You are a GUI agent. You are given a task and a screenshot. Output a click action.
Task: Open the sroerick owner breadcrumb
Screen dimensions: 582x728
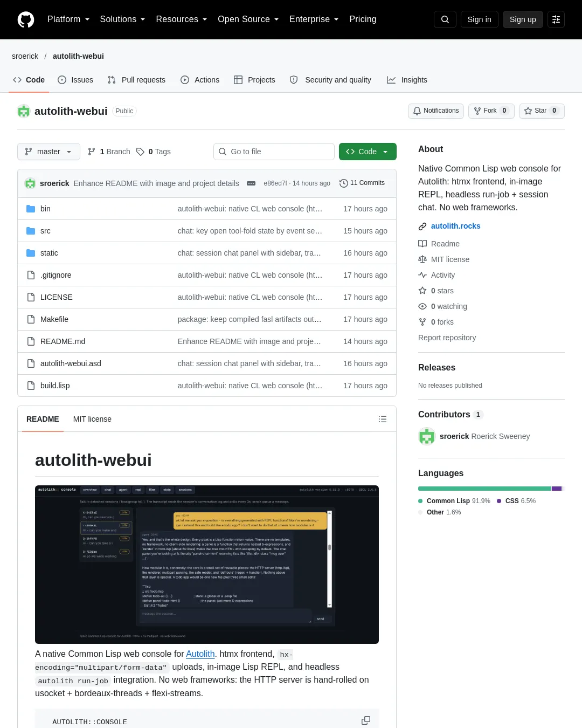click(x=25, y=56)
